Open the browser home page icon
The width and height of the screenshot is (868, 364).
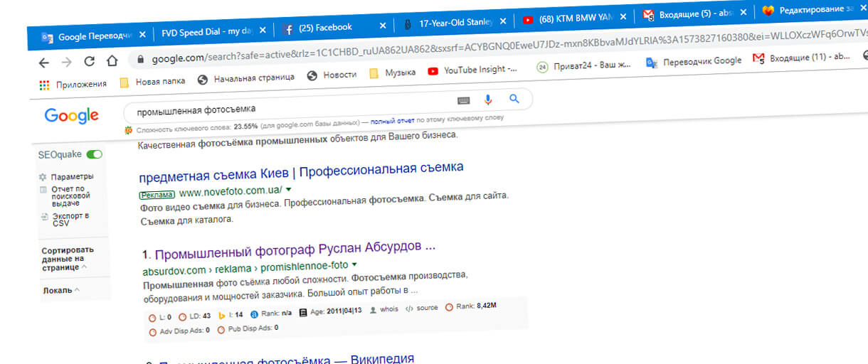tap(112, 60)
